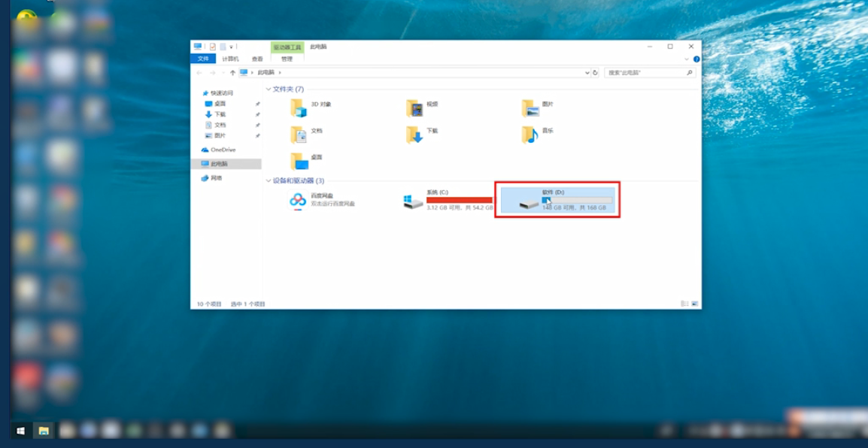Open the 音乐 music folder

[530, 135]
